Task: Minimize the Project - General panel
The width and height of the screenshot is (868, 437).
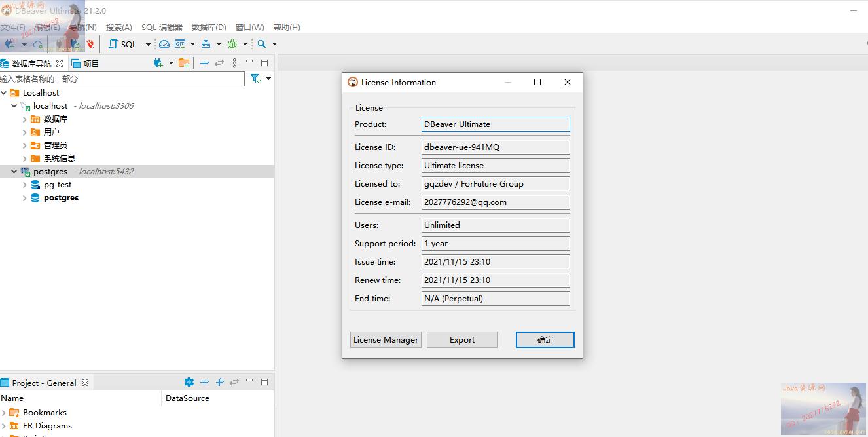Action: (x=249, y=381)
